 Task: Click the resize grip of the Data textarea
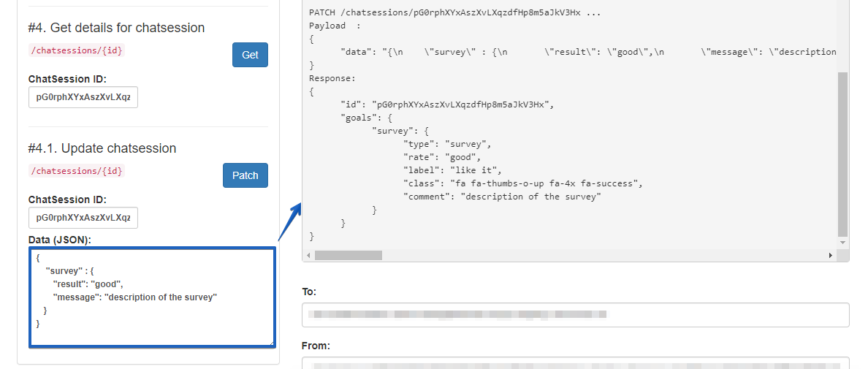click(271, 343)
